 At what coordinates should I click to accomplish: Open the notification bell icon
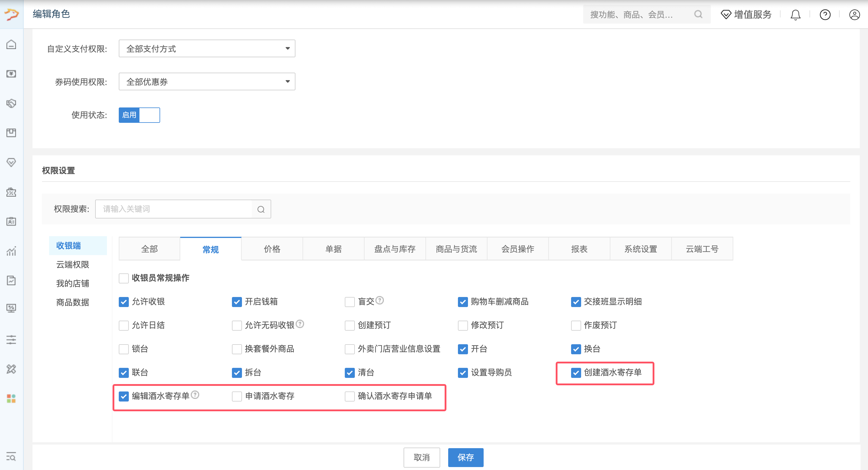[795, 14]
